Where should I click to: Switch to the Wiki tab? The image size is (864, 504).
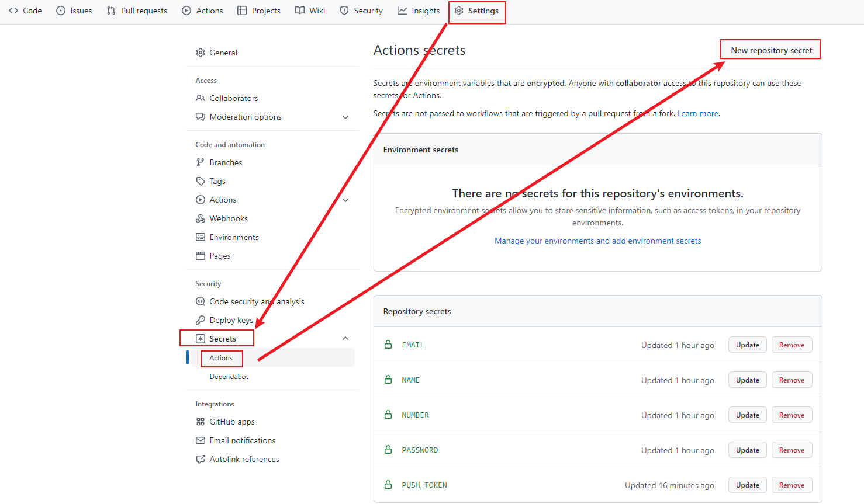[x=310, y=11]
